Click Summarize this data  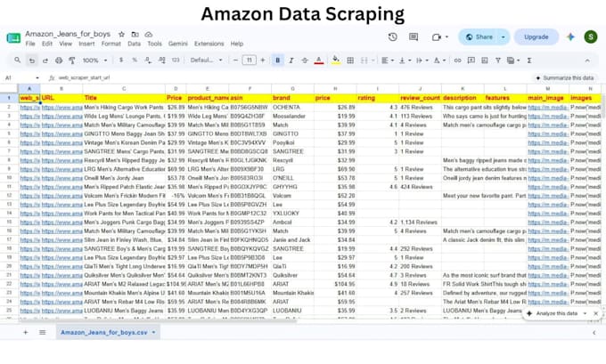pyautogui.click(x=565, y=78)
